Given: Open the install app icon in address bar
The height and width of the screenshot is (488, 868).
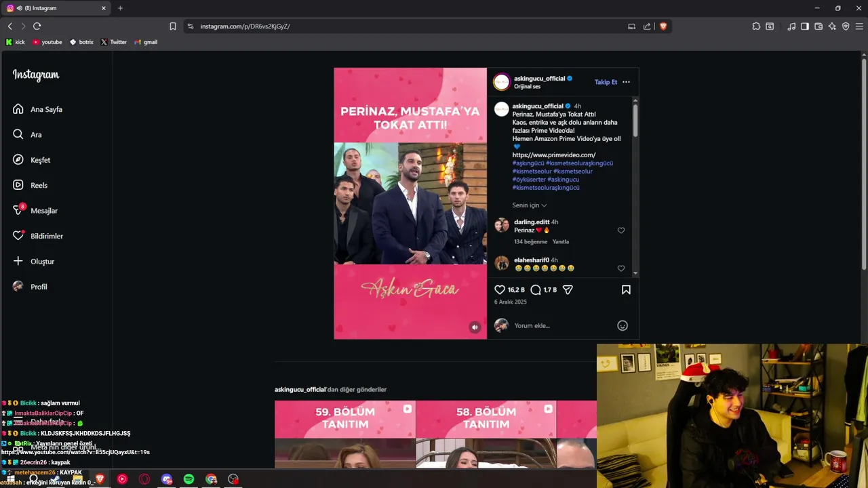Looking at the screenshot, I should [x=631, y=26].
